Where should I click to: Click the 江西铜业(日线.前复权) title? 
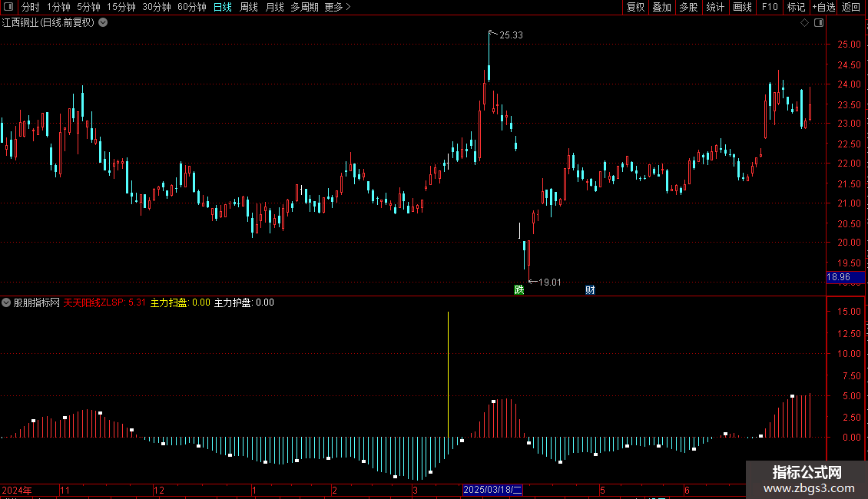coord(48,23)
